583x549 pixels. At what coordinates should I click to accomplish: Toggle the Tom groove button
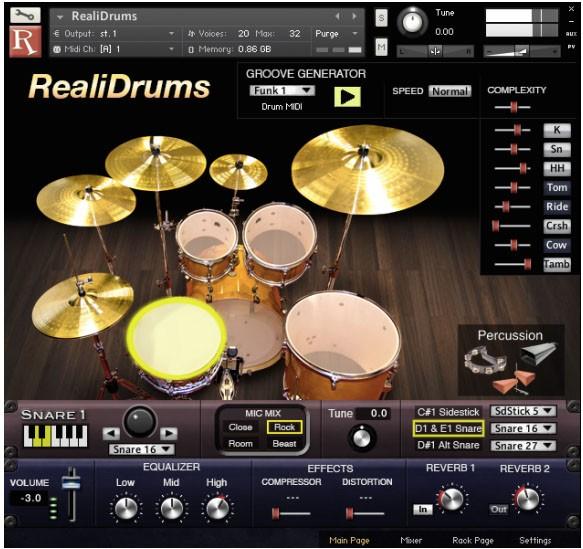557,187
